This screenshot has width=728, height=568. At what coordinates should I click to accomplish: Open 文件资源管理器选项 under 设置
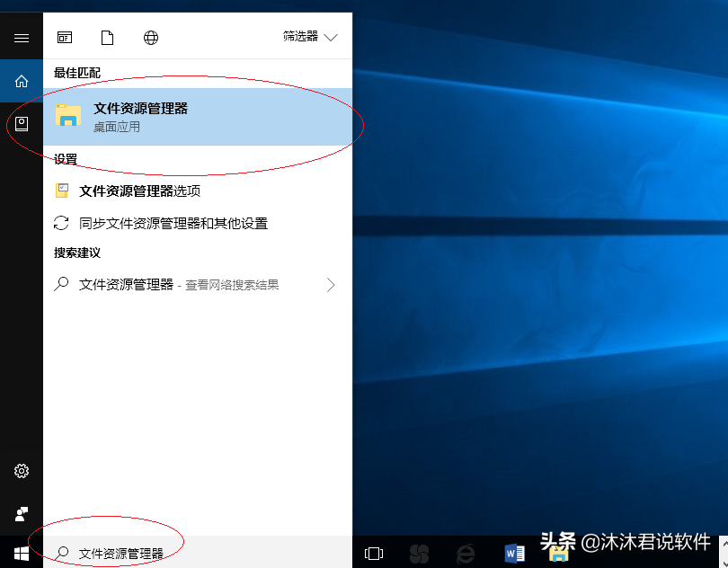pyautogui.click(x=139, y=191)
